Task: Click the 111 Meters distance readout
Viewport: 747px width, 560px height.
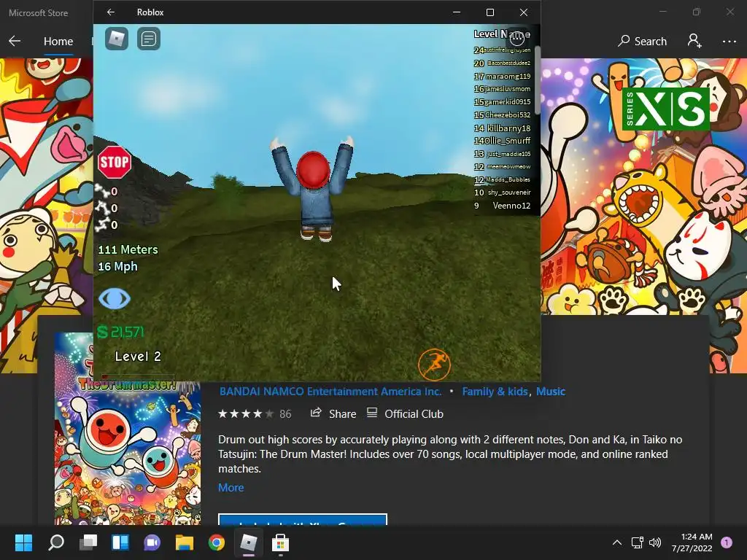Action: pyautogui.click(x=128, y=249)
